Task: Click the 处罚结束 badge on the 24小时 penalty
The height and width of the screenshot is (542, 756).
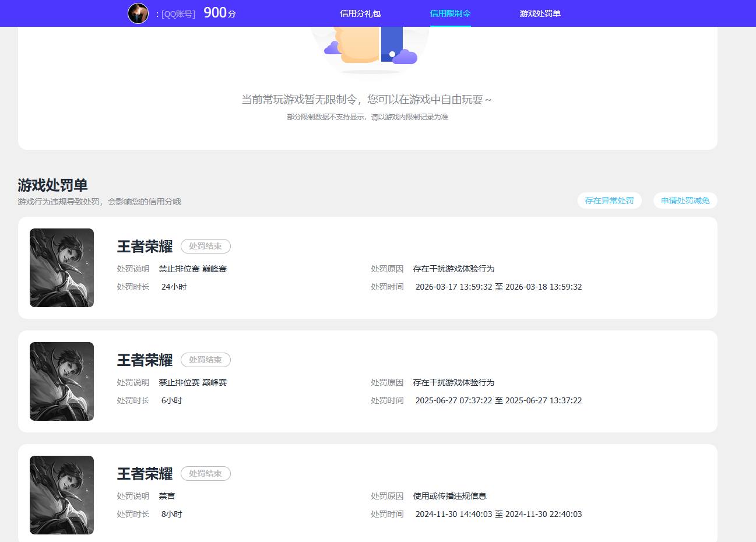Action: (x=206, y=246)
